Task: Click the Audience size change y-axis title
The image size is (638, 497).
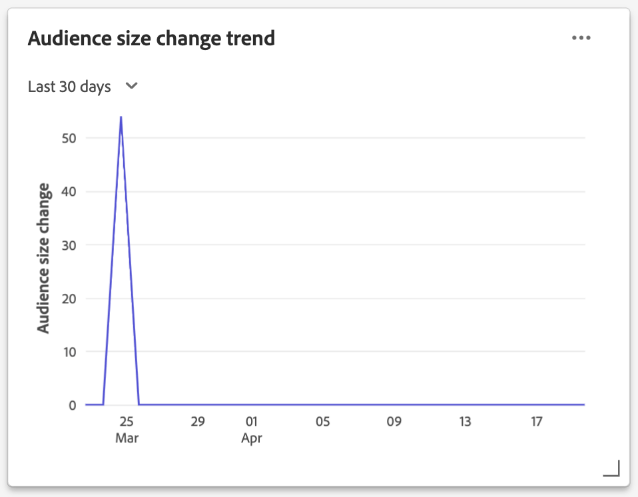Action: pos(44,258)
